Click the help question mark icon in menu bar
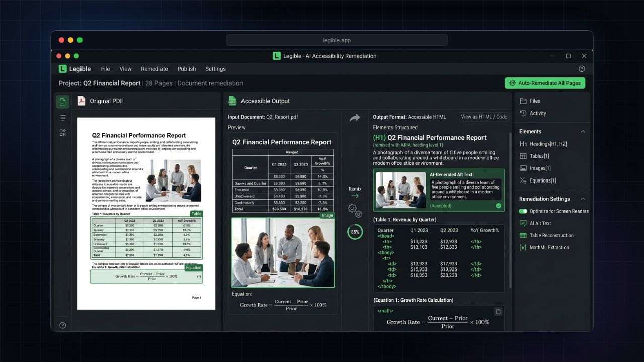This screenshot has height=362, width=644. click(582, 69)
